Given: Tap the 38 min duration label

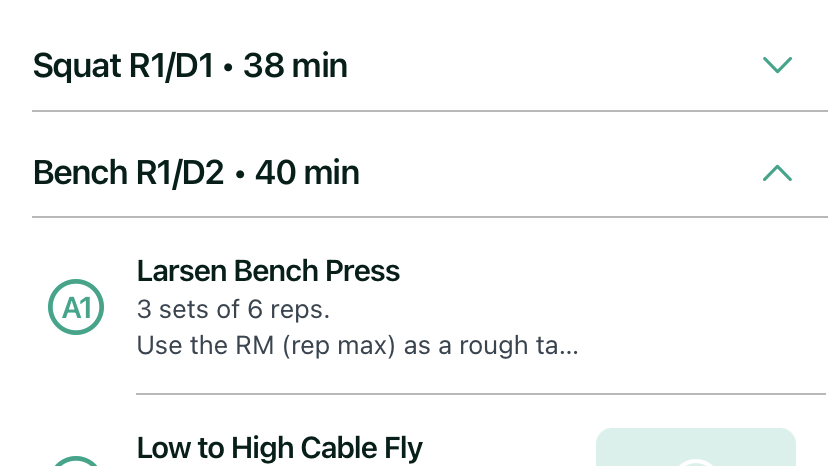Looking at the screenshot, I should (295, 66).
